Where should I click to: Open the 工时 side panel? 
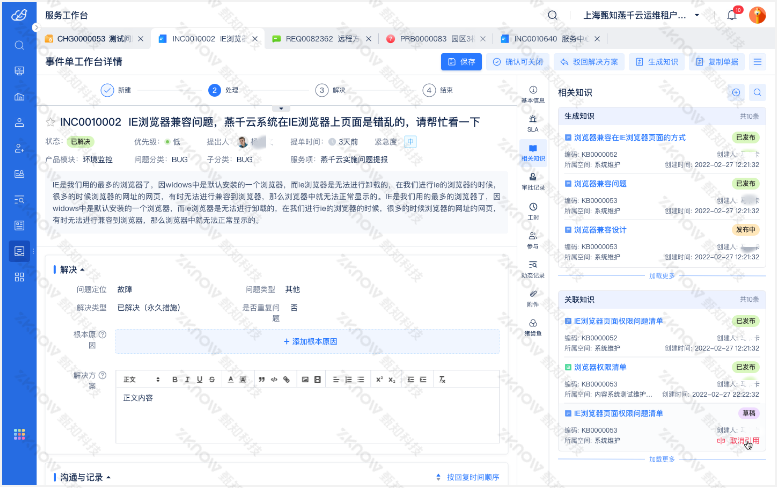coord(533,211)
